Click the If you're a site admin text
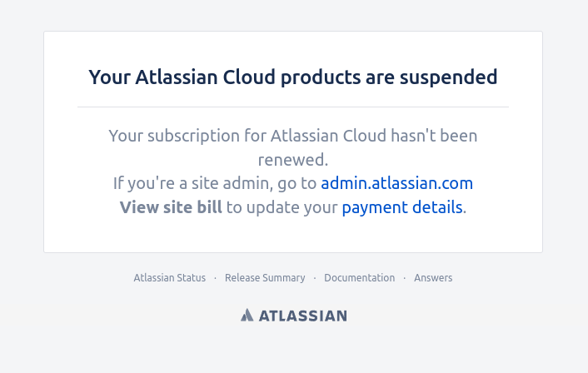Screen dimensions: 588x373 click(x=193, y=183)
